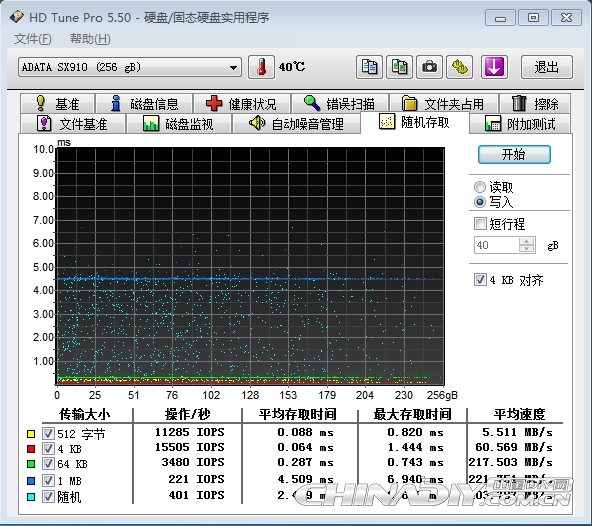Viewport: 592px width, 526px height.
Task: Click the 11285 IOPS value
Action: [x=190, y=432]
